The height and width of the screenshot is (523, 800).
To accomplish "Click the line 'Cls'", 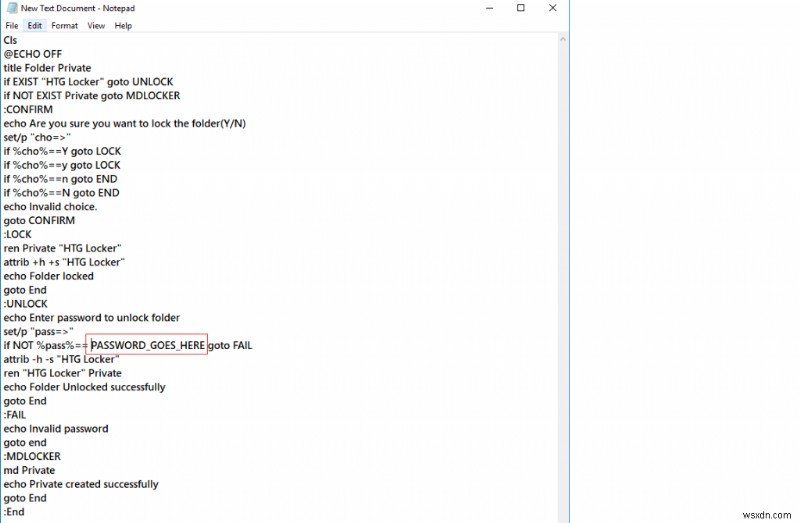I will pos(10,40).
